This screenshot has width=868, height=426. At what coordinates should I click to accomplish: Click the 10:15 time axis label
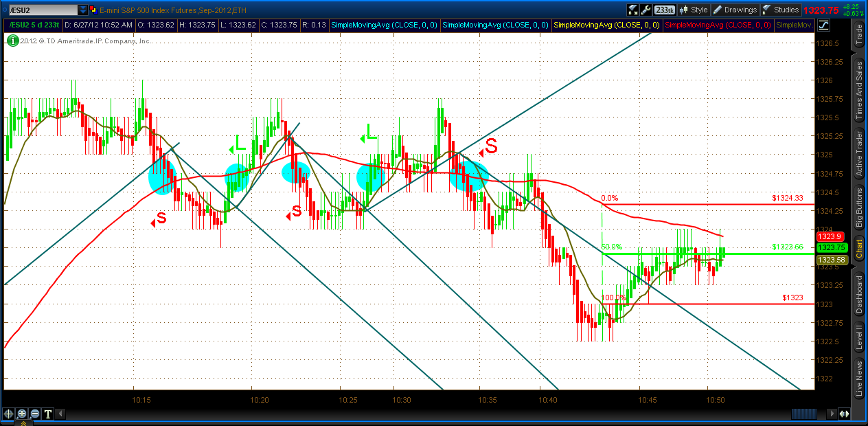click(x=141, y=399)
